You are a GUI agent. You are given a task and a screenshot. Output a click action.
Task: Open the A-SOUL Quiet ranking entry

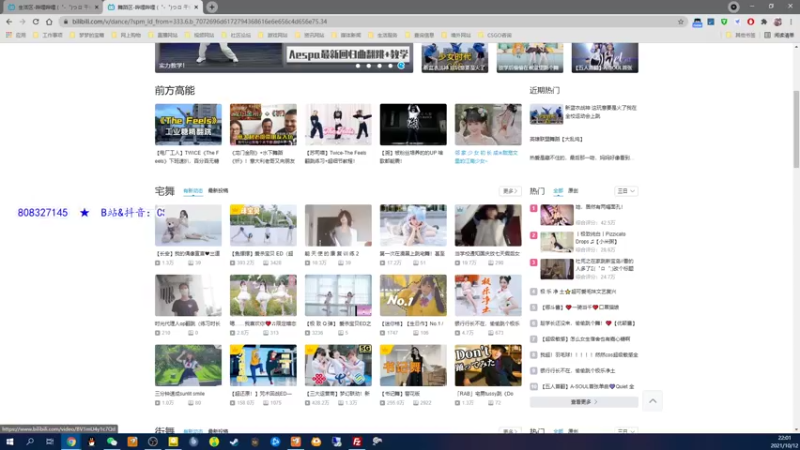pos(587,387)
